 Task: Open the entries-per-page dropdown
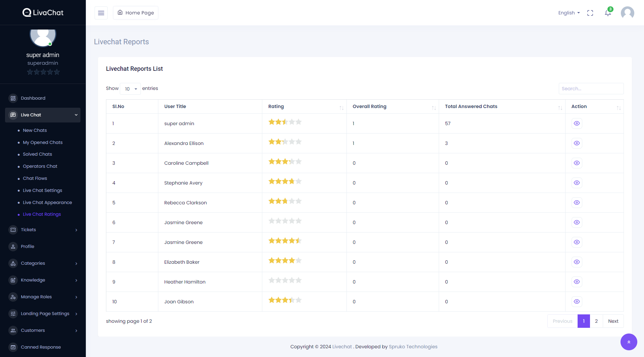point(130,89)
